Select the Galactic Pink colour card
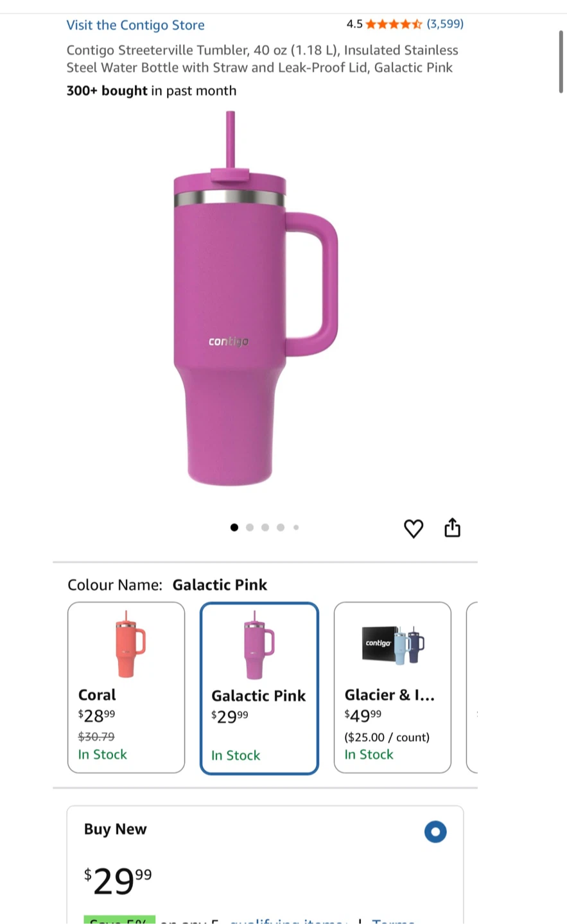567x924 pixels. [259, 688]
